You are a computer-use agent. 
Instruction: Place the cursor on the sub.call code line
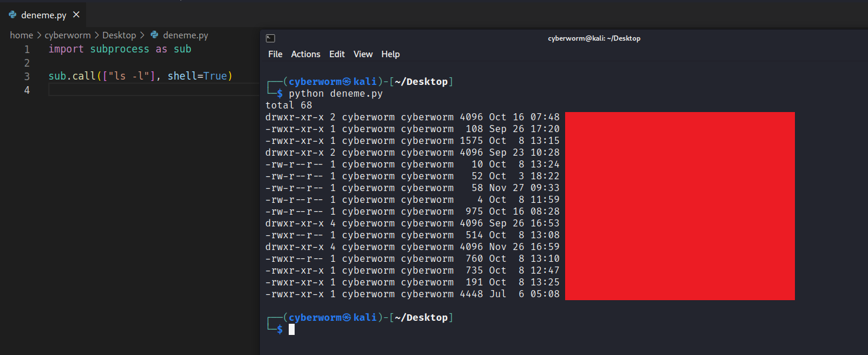140,77
